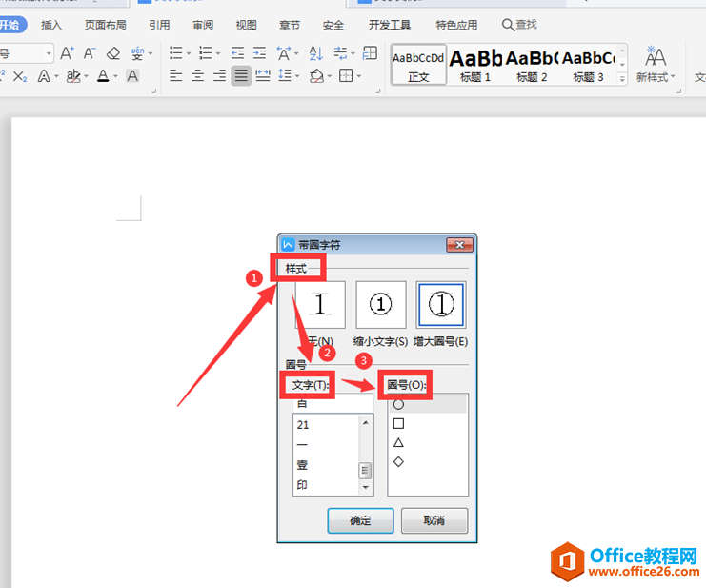Click the align left icon

pyautogui.click(x=175, y=75)
